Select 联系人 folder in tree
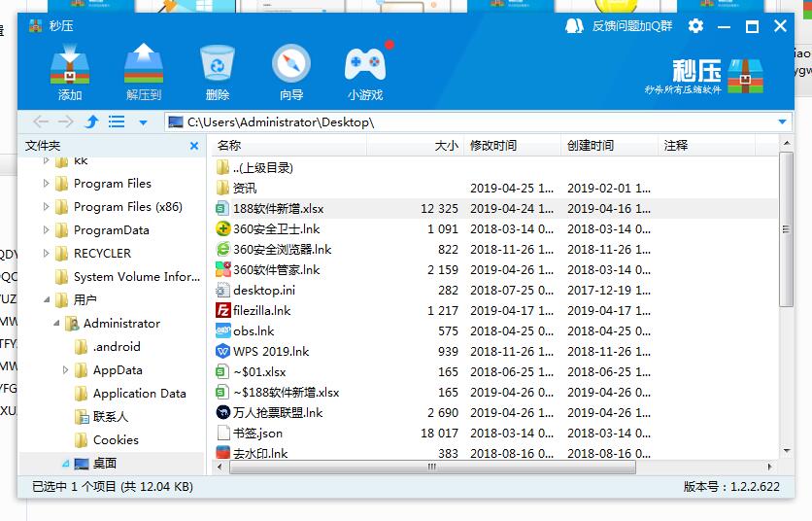 (101, 417)
